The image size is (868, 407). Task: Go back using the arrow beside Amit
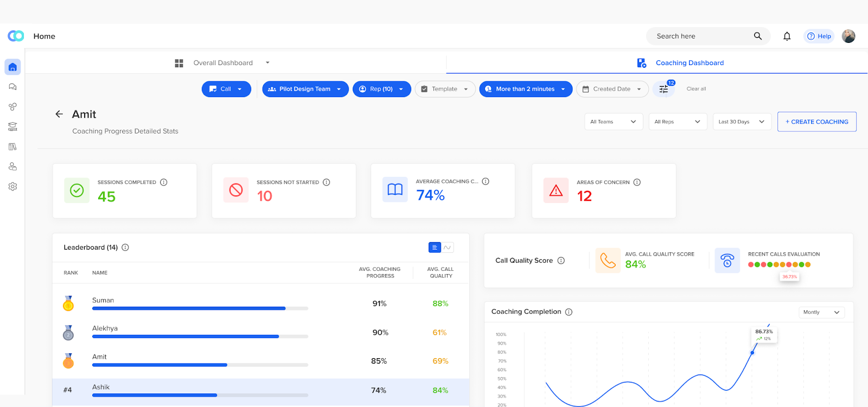click(x=59, y=114)
